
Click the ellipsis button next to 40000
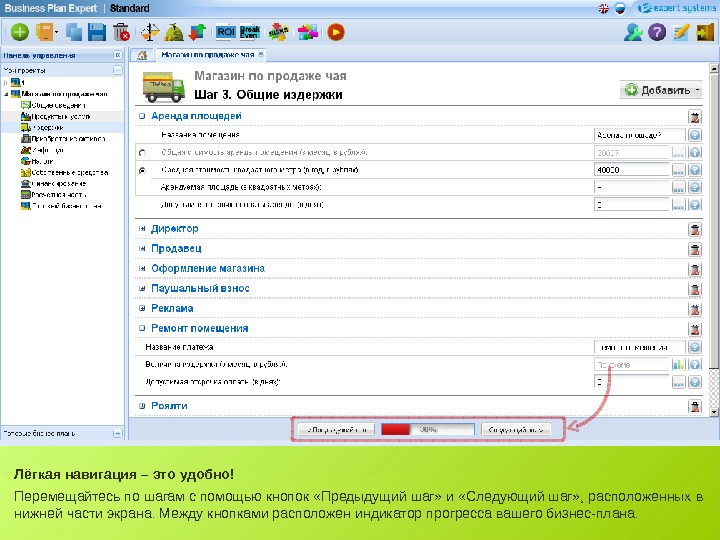678,170
